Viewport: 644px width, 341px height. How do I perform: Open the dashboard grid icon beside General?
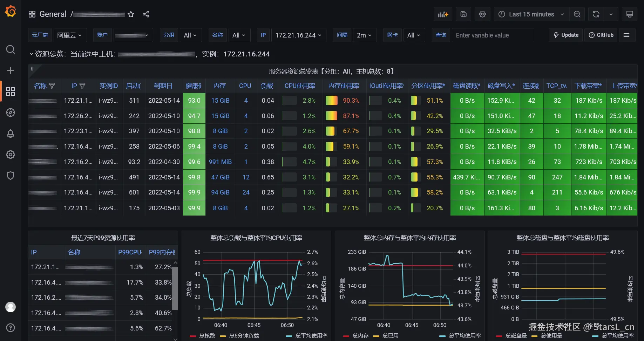point(32,14)
